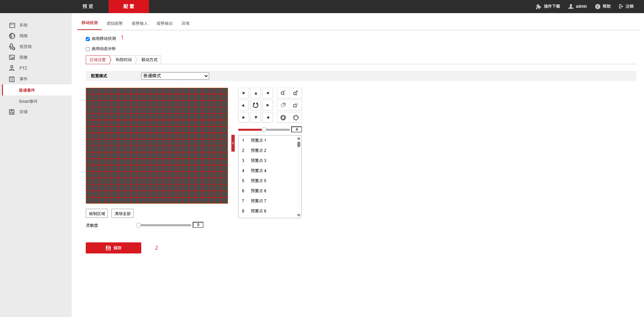Open the 配置模式 dropdown

[x=175, y=76]
